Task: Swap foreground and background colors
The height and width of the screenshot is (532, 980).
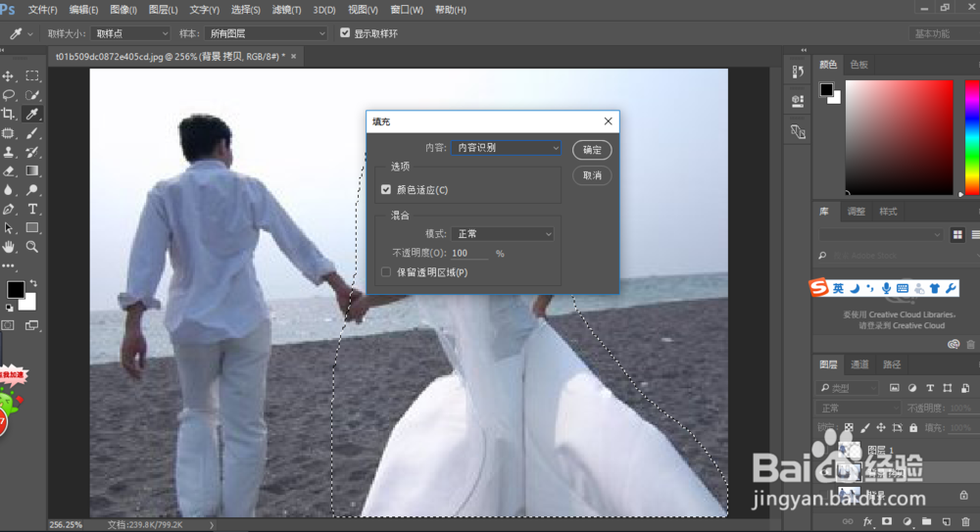Action: tap(33, 283)
